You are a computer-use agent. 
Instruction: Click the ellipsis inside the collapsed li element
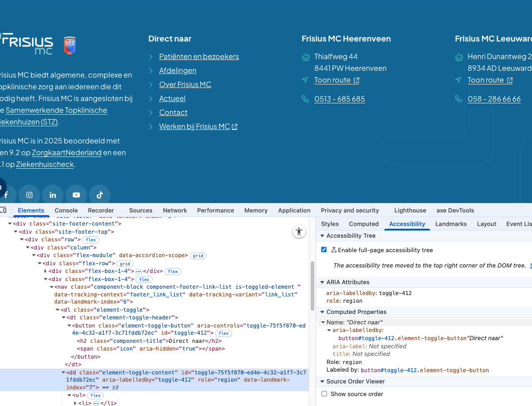(96, 403)
